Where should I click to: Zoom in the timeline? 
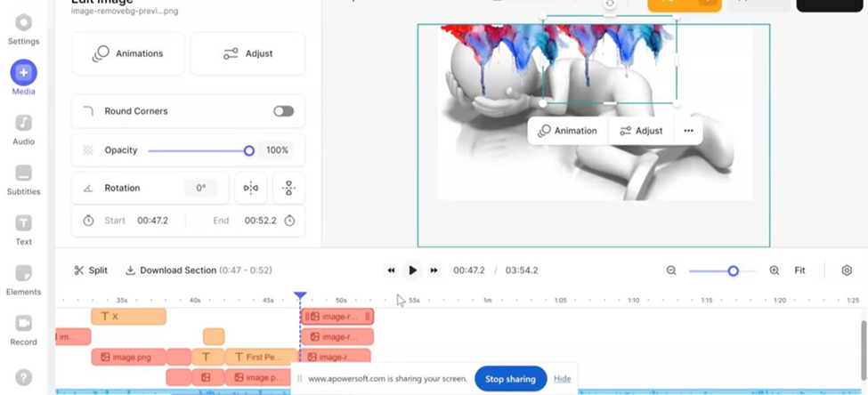point(775,270)
